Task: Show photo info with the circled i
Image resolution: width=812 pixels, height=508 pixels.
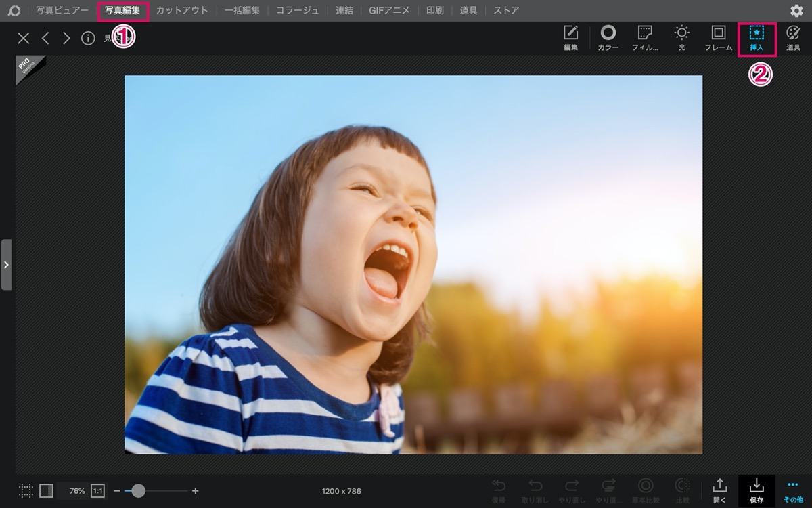Action: click(88, 38)
